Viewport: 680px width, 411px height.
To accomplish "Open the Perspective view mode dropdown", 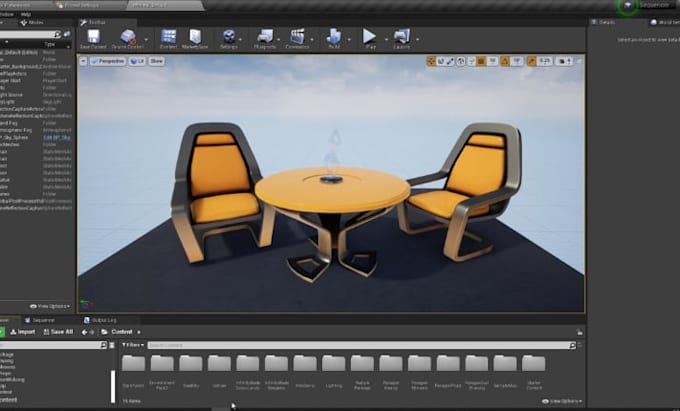I will point(108,61).
